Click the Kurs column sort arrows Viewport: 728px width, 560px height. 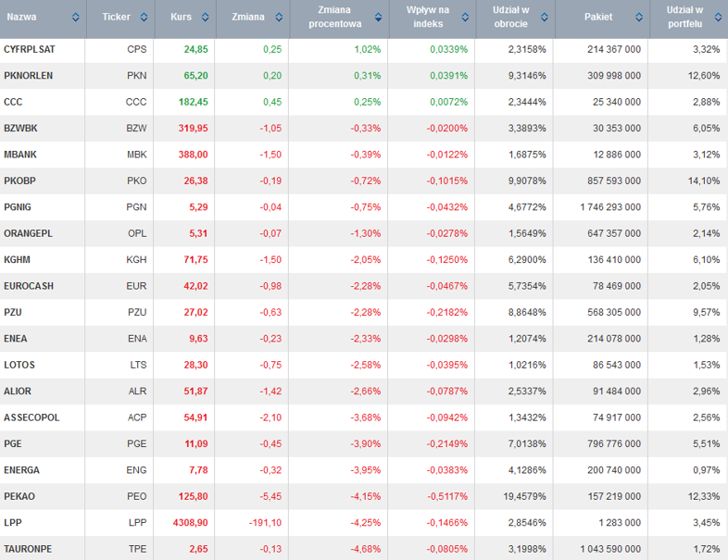(206, 18)
